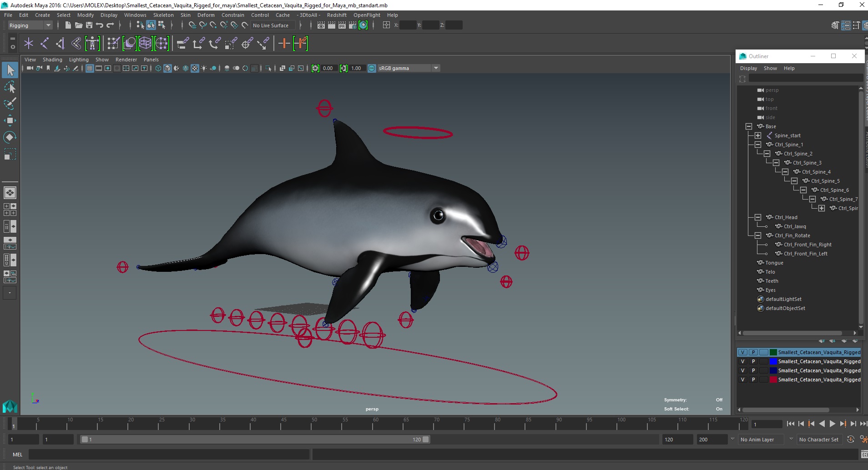This screenshot has height=470, width=868.
Task: Collapse the Ctrl_Head node
Action: pos(758,217)
